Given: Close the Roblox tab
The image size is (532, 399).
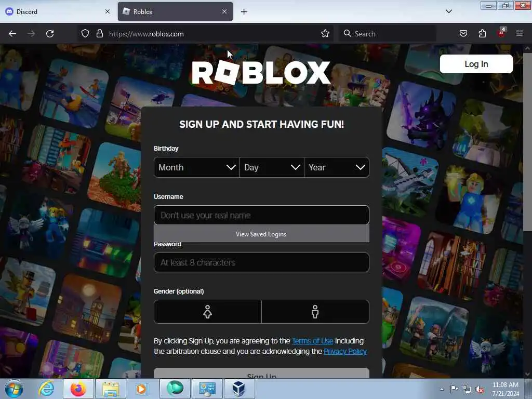Looking at the screenshot, I should (x=224, y=11).
